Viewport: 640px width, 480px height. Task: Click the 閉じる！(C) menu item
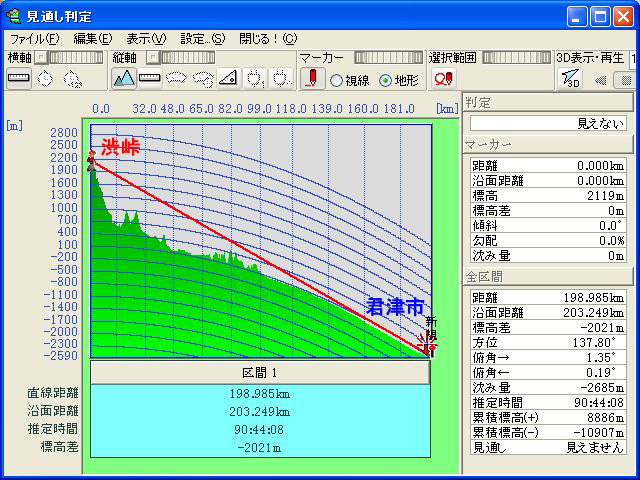(268, 39)
